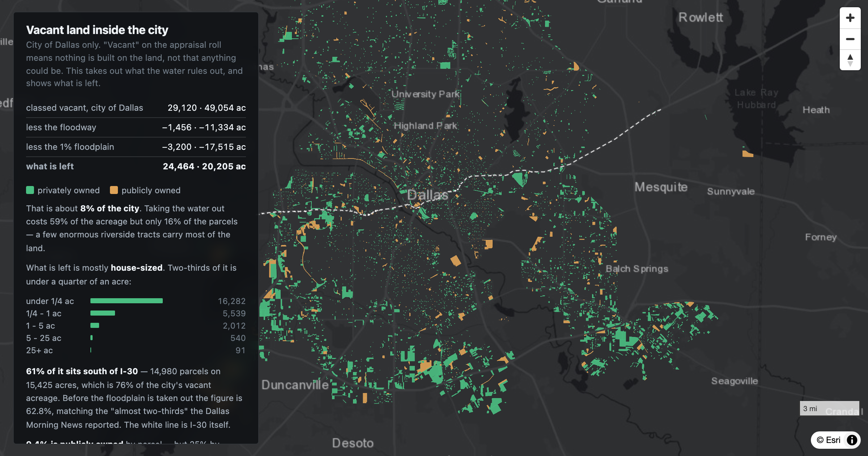Click the value '24,464 · 20,205 ac'
The width and height of the screenshot is (868, 456).
click(204, 166)
